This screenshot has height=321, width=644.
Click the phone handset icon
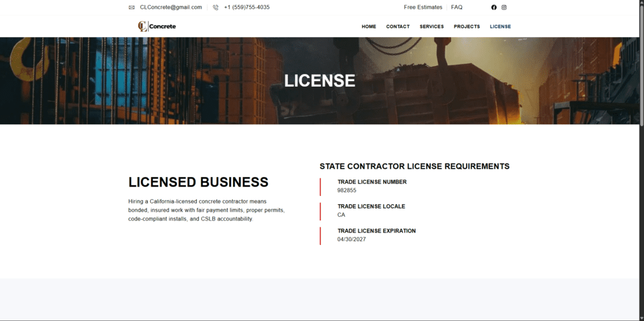click(x=216, y=8)
